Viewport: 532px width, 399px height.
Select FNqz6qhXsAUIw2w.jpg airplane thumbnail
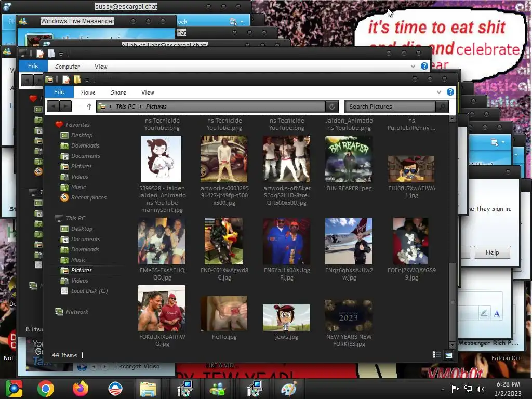pyautogui.click(x=349, y=241)
